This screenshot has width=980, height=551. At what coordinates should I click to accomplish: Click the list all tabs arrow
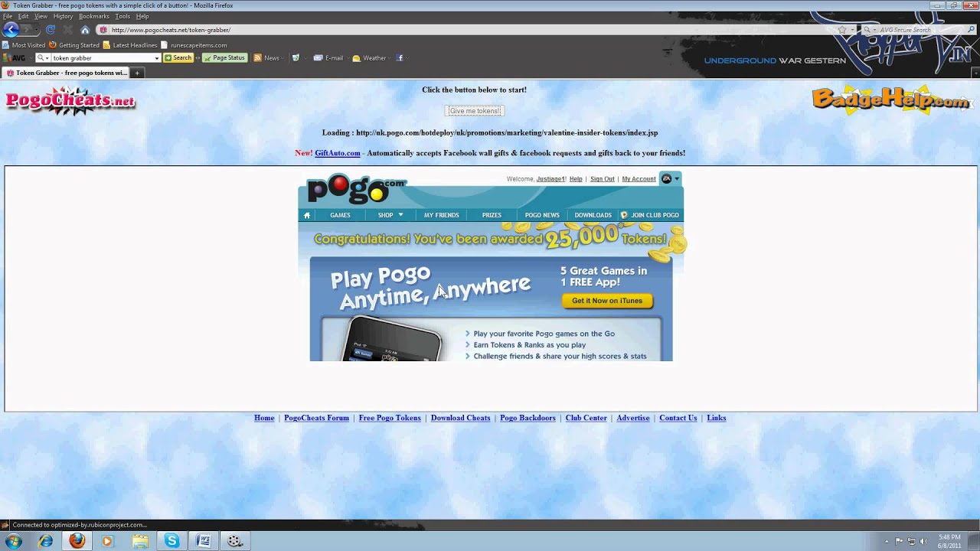[x=975, y=73]
